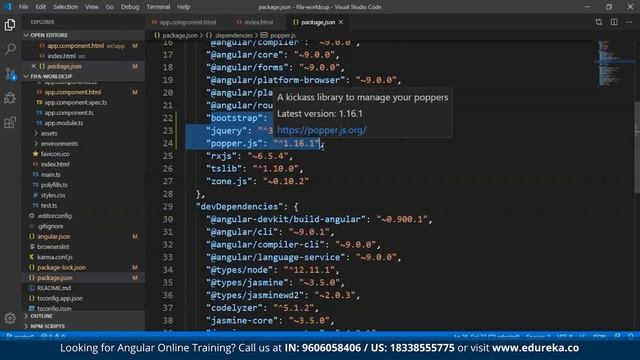Click the split editor icon
Screen dimensions: 640x360
pos(614,22)
